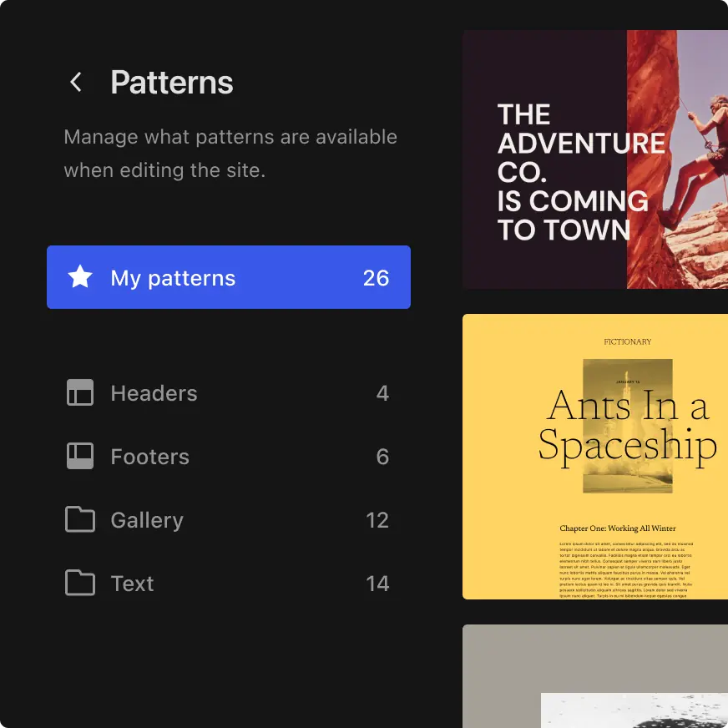Open The Adventure Co. pattern thumbnail
Viewport: 728px width, 728px height.
[x=594, y=160]
